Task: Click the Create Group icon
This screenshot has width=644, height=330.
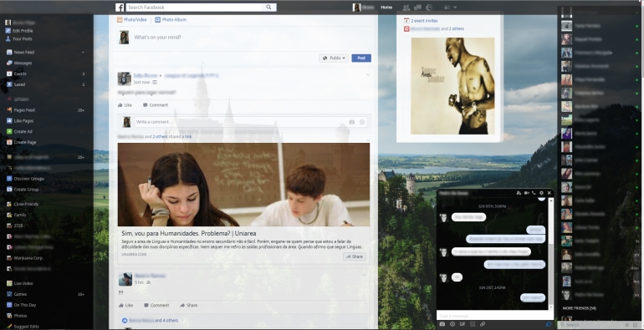Action: 9,190
